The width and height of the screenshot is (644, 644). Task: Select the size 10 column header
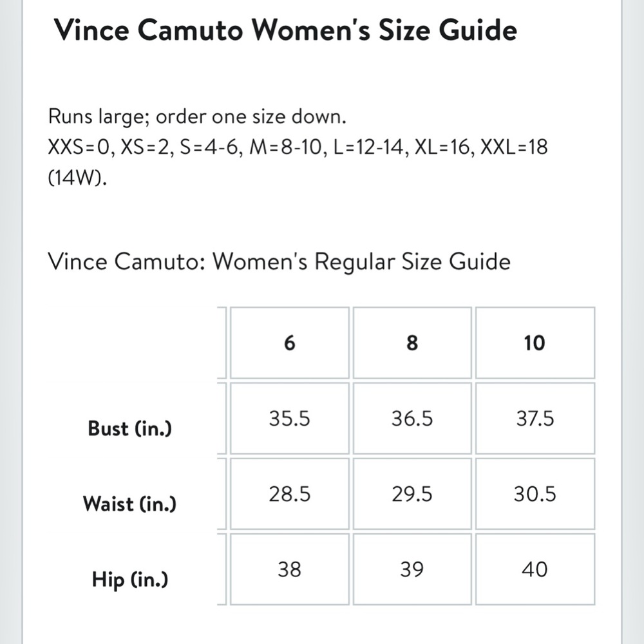coord(535,343)
